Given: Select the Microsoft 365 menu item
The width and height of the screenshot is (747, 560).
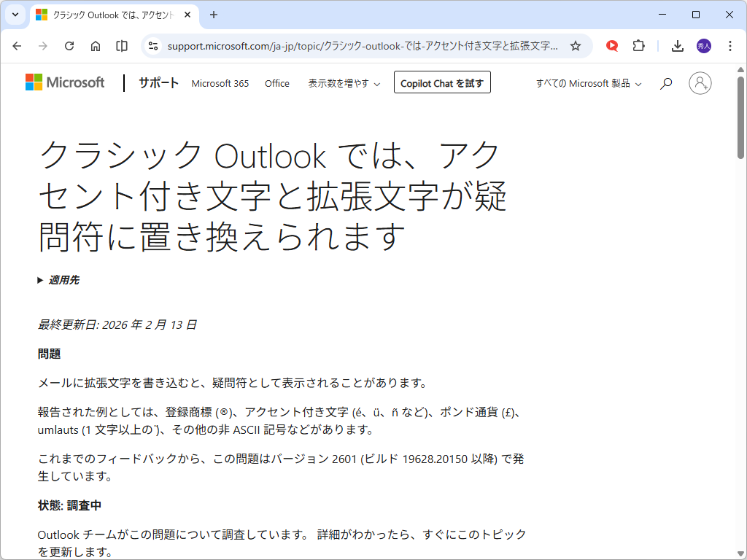Looking at the screenshot, I should (220, 83).
